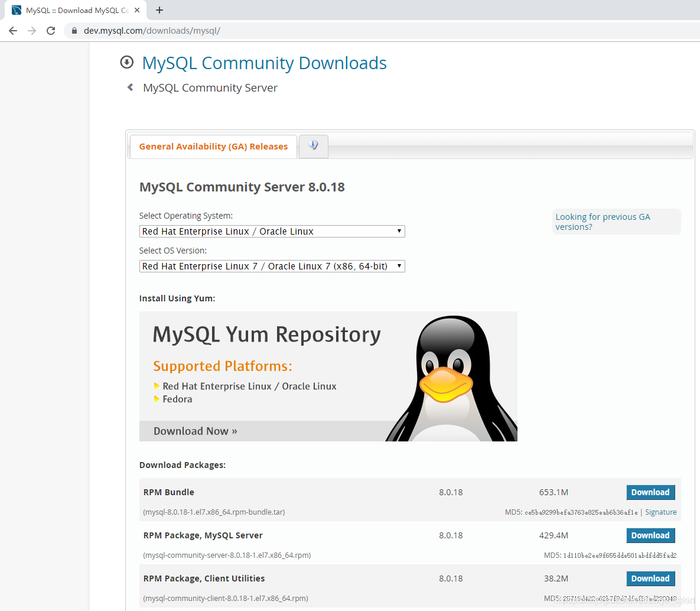Click Download Now on the Yum banner
This screenshot has height=611, width=700.
tap(196, 431)
